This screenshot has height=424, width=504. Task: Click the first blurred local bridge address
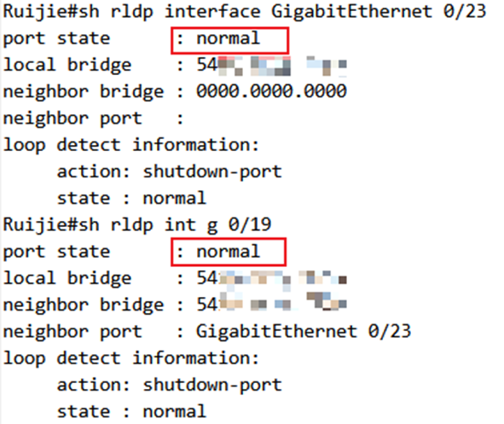271,66
